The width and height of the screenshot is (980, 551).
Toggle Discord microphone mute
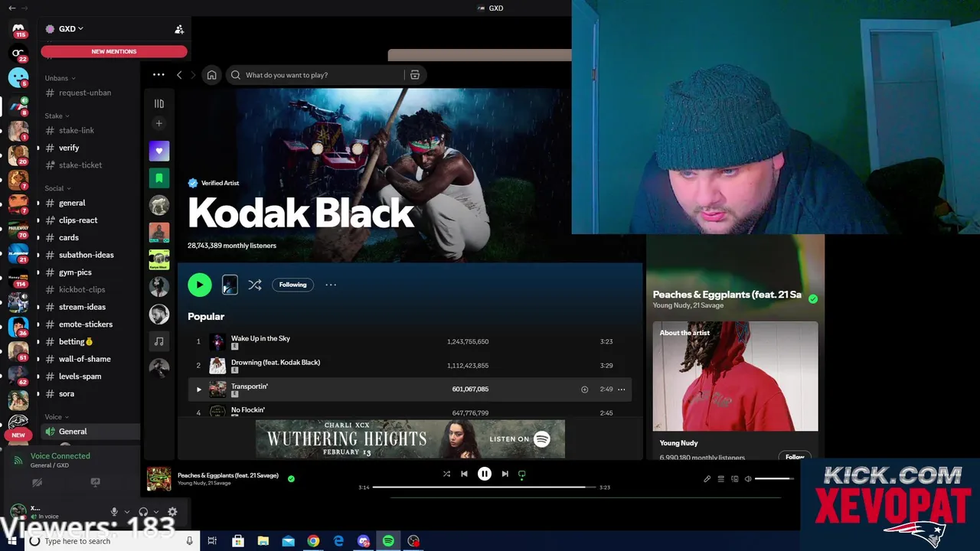[x=114, y=512]
